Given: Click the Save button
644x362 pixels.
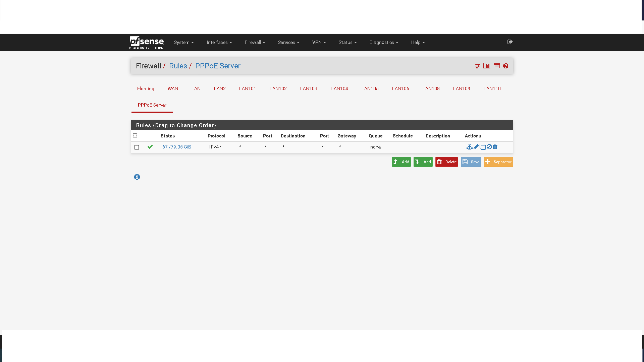Looking at the screenshot, I should [471, 162].
